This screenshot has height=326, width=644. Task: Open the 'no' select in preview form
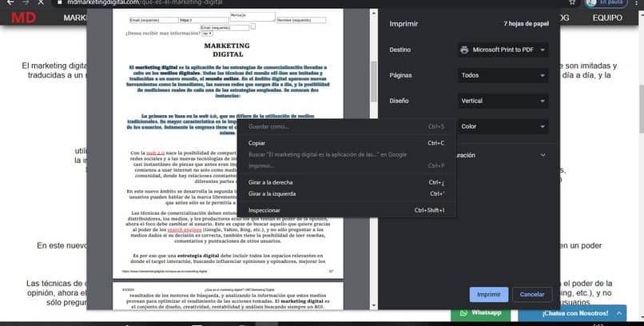(207, 34)
